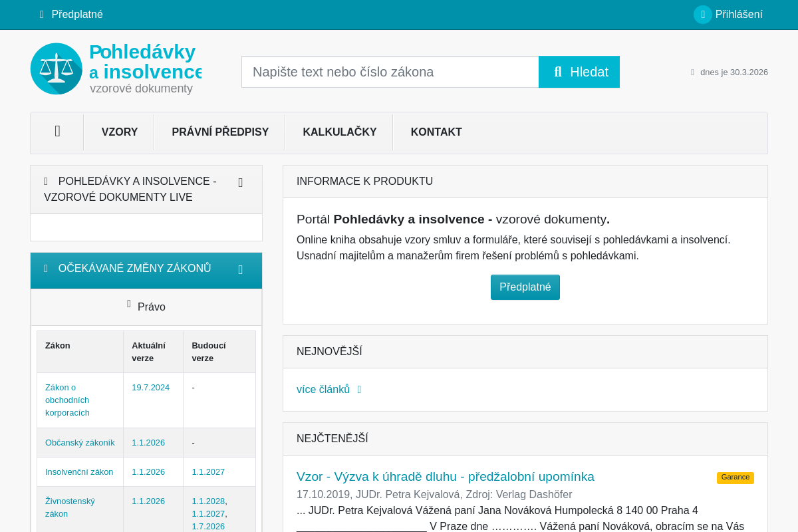Image resolution: width=798 pixels, height=532 pixels.
Task: Click the yellow Garance badge
Action: [735, 477]
